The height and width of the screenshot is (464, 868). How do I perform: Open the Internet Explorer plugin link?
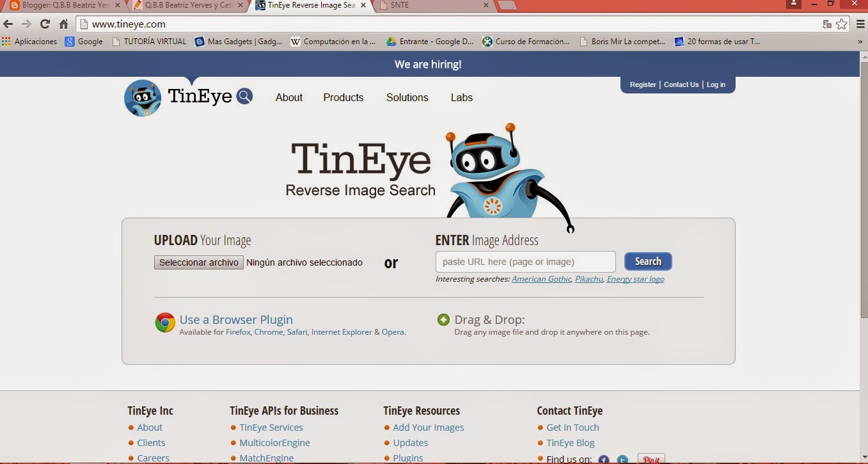click(342, 332)
